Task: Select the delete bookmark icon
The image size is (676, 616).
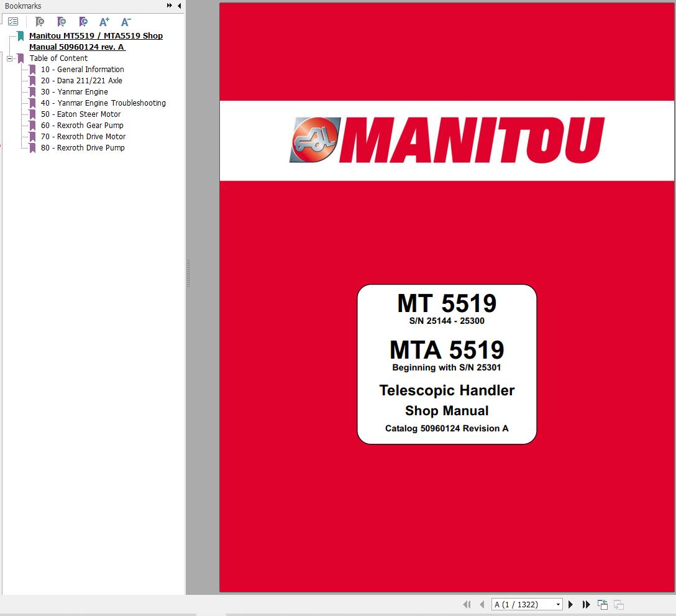Action: [40, 22]
